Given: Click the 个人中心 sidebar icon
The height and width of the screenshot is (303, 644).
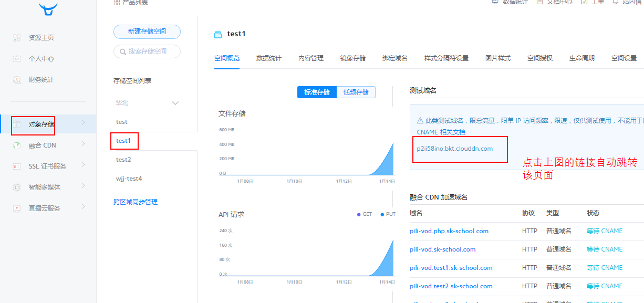Looking at the screenshot, I should (17, 59).
